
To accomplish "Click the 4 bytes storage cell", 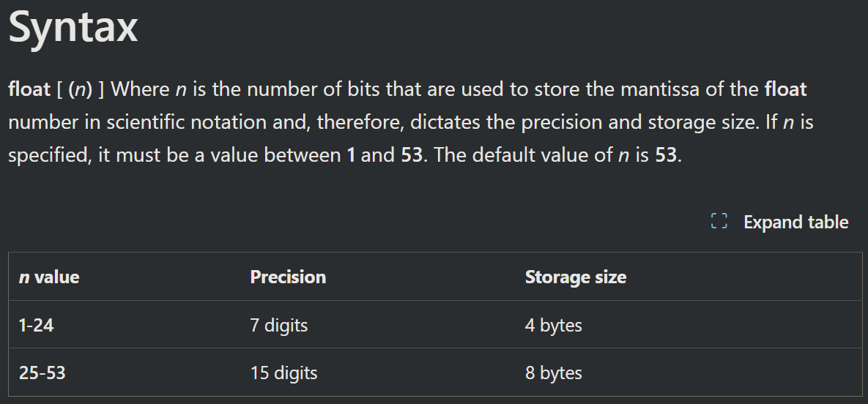I will point(553,325).
